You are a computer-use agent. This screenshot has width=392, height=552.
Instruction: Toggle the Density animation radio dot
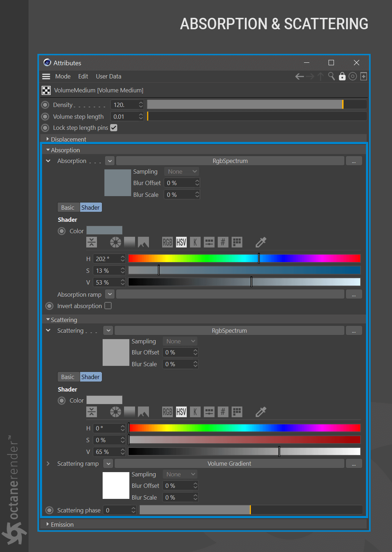tap(45, 105)
